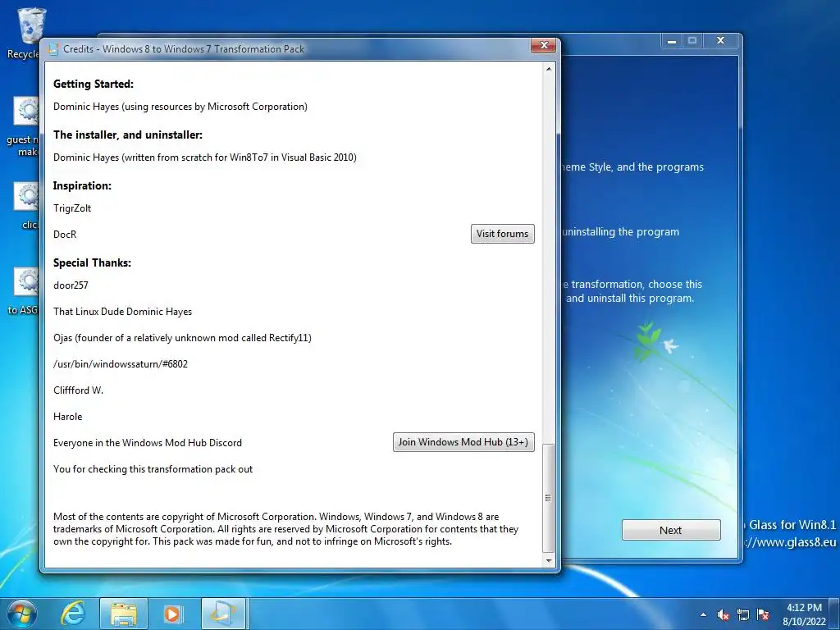840x630 pixels.
Task: Click the muted volume tray icon
Action: click(x=724, y=615)
